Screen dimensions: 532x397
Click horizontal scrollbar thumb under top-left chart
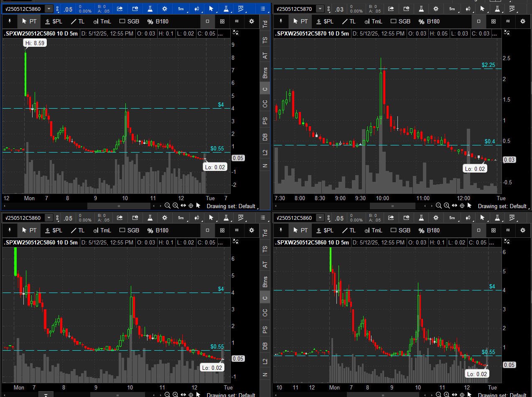tap(119, 206)
